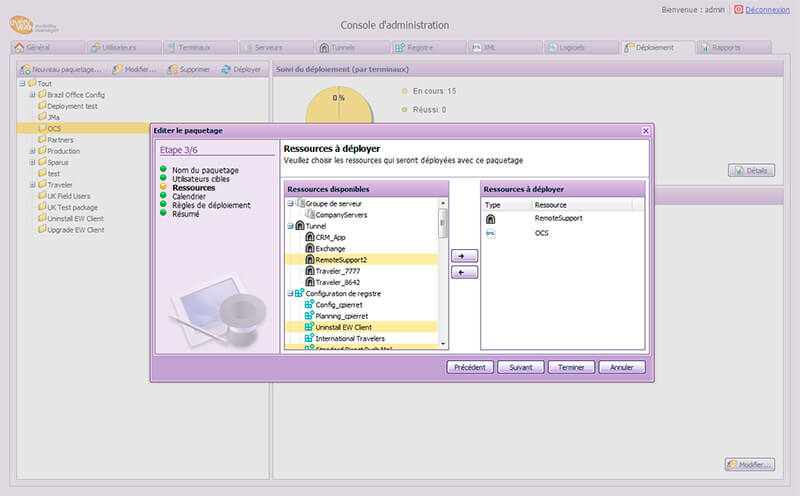This screenshot has height=496, width=800.
Task: Open the Général tab
Action: click(x=47, y=47)
